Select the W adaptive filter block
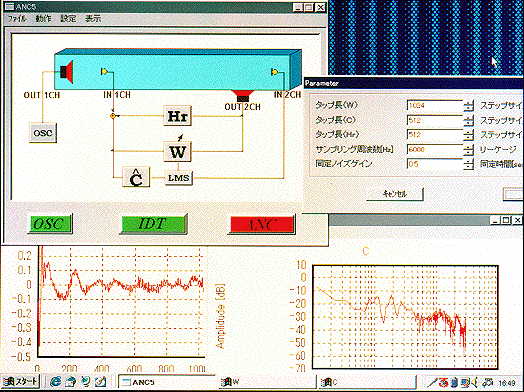Viewport: 524px width, 392px height. coord(177,151)
